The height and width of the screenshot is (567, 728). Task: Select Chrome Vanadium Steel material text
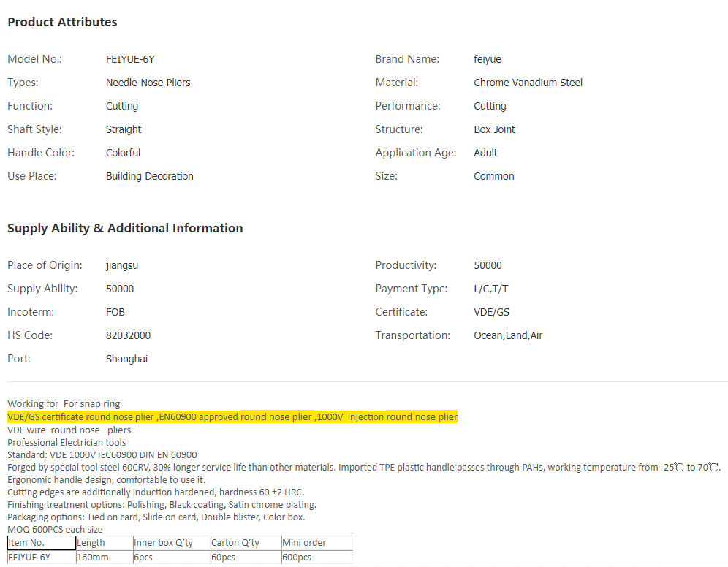[x=528, y=83]
